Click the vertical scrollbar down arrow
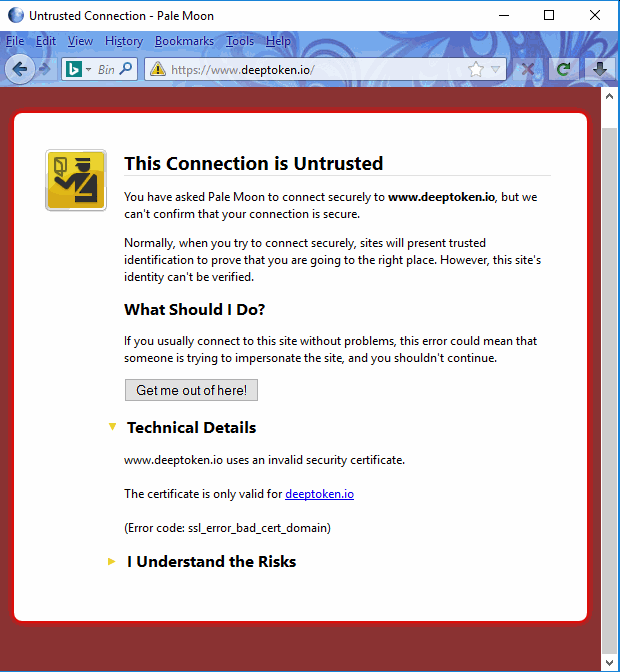This screenshot has width=620, height=672. pyautogui.click(x=610, y=662)
